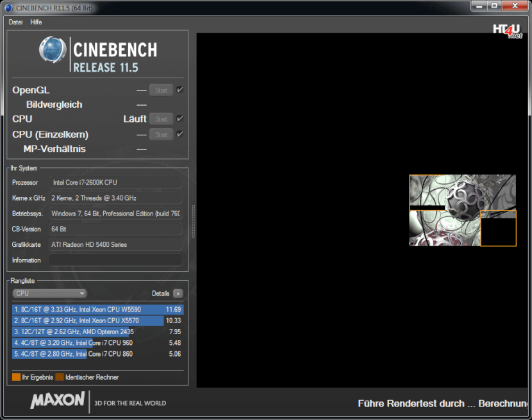The image size is (532, 420).
Task: Maximize the Cinebench window
Action: pyautogui.click(x=494, y=6)
